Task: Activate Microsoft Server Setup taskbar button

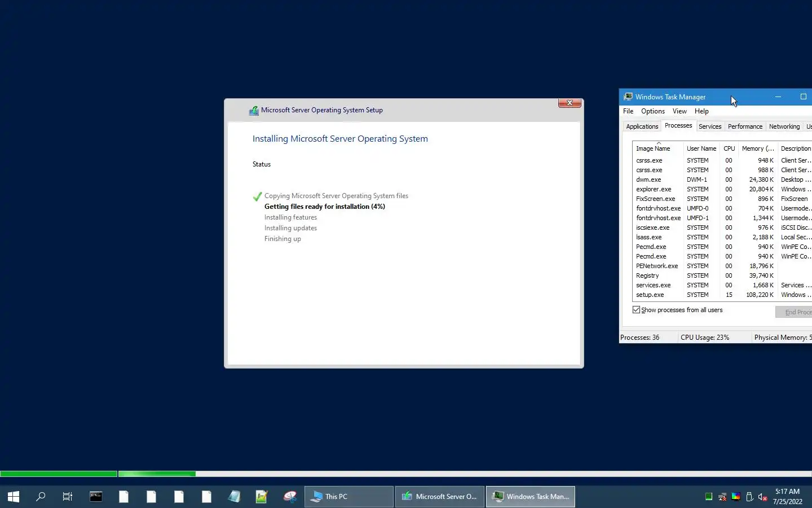Action: pos(440,497)
